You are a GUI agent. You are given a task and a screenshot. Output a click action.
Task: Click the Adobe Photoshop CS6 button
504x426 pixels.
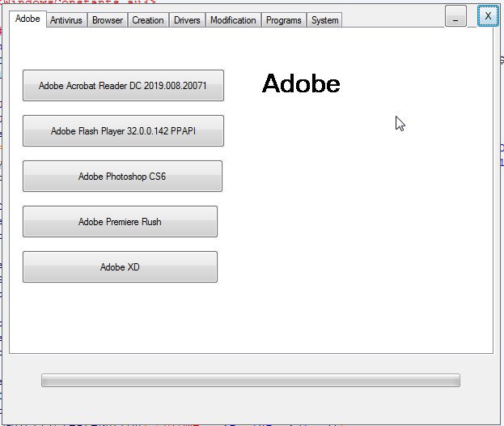[x=122, y=177]
